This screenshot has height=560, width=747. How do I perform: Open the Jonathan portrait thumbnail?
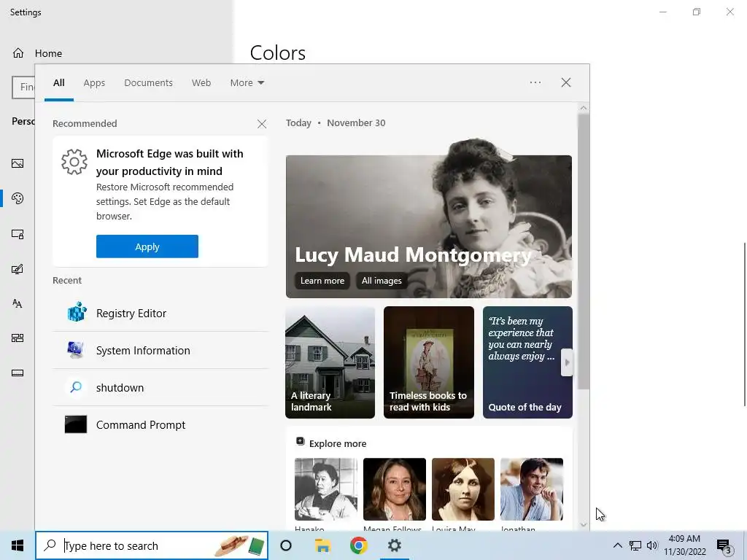[532, 489]
